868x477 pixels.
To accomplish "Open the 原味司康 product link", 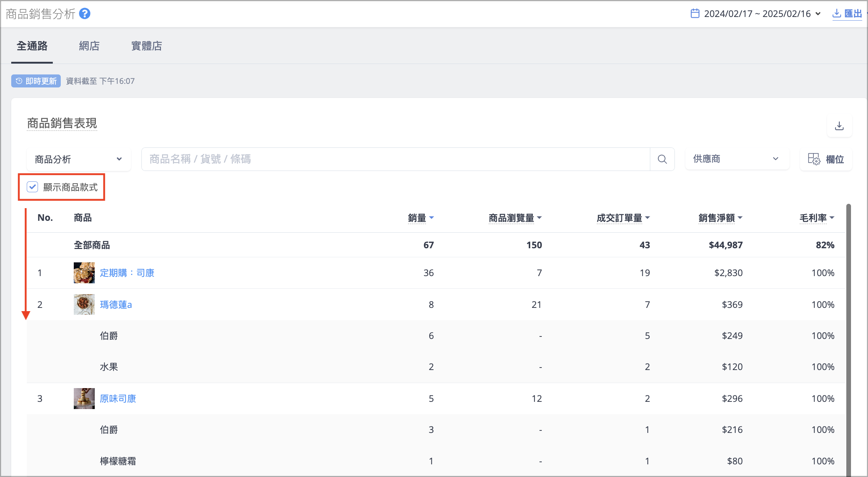I will click(118, 399).
